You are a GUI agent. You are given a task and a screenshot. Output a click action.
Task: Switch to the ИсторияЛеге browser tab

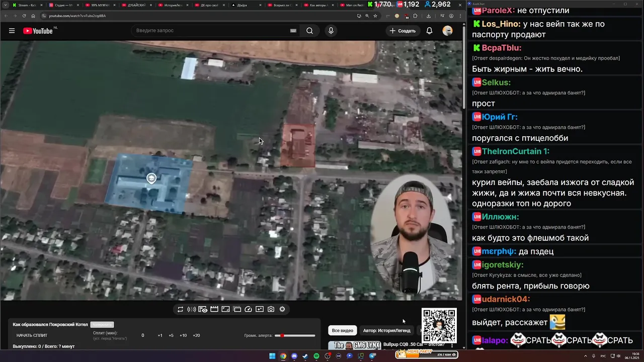[174, 5]
